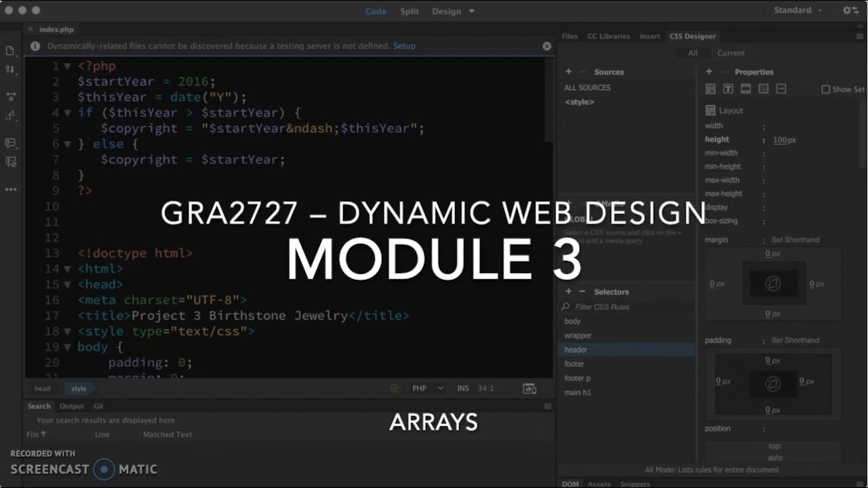Screen dimensions: 868x488
Task: Switch CSS Designer to All mode
Action: 692,53
